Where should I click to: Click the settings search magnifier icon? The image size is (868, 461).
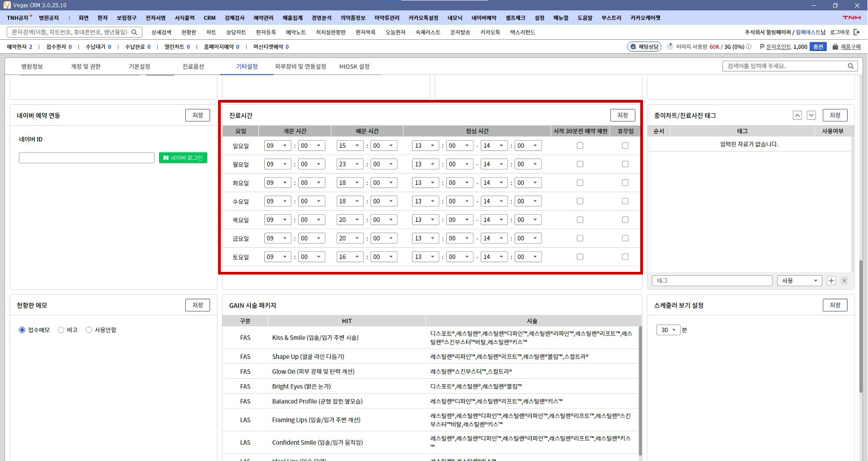[850, 66]
